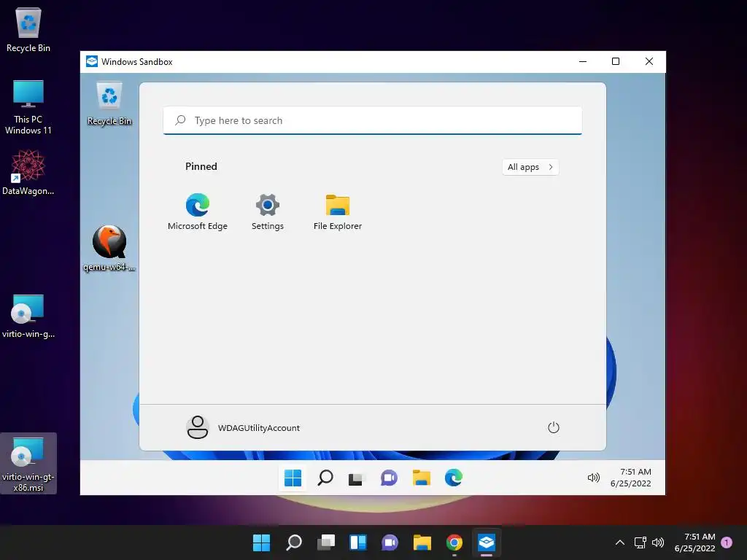Show hidden tray icons chevron
This screenshot has width=747, height=560.
620,542
